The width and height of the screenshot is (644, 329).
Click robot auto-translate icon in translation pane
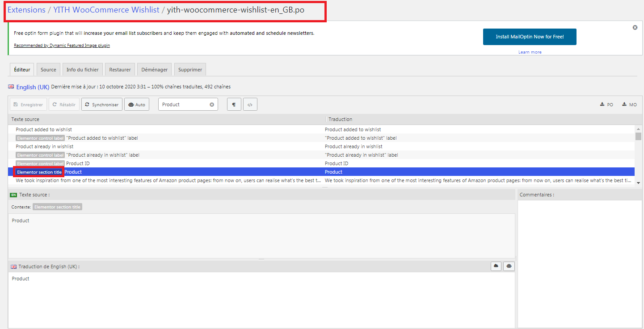point(509,266)
